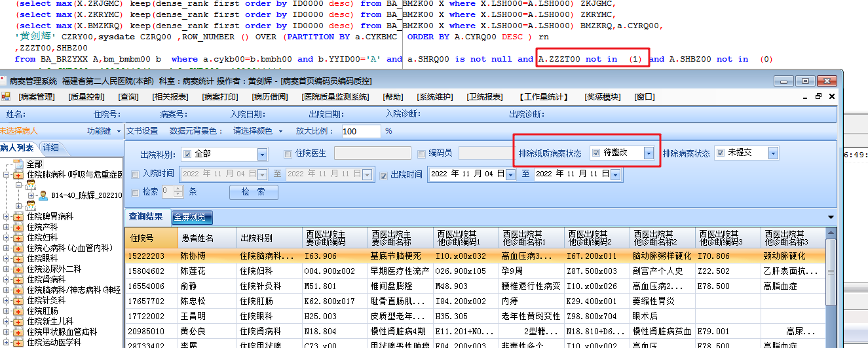Screen dimensions: 868x348
Task: Open the 待整改 status dropdown arrow
Action: (649, 153)
